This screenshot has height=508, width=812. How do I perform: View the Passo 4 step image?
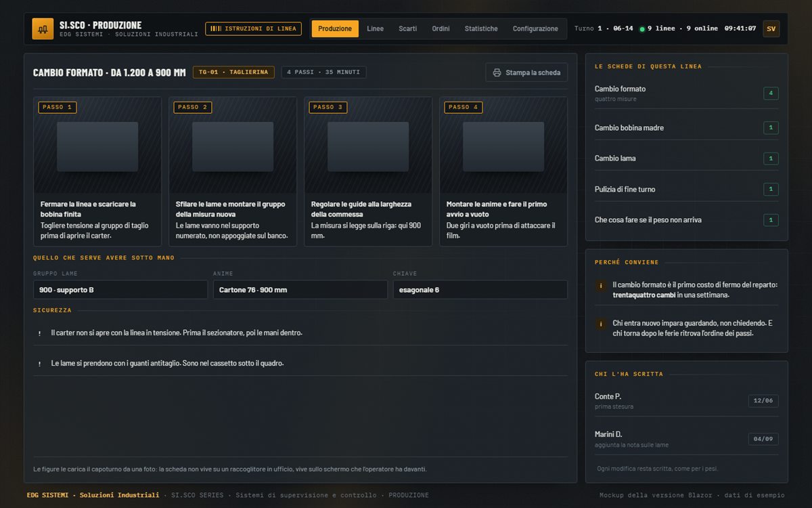tap(503, 146)
